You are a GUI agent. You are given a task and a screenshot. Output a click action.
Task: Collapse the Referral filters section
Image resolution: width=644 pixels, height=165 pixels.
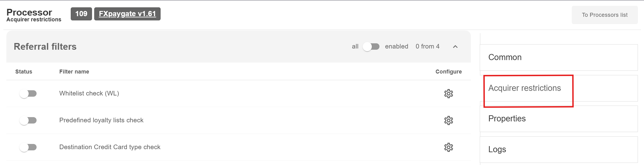[x=455, y=47]
